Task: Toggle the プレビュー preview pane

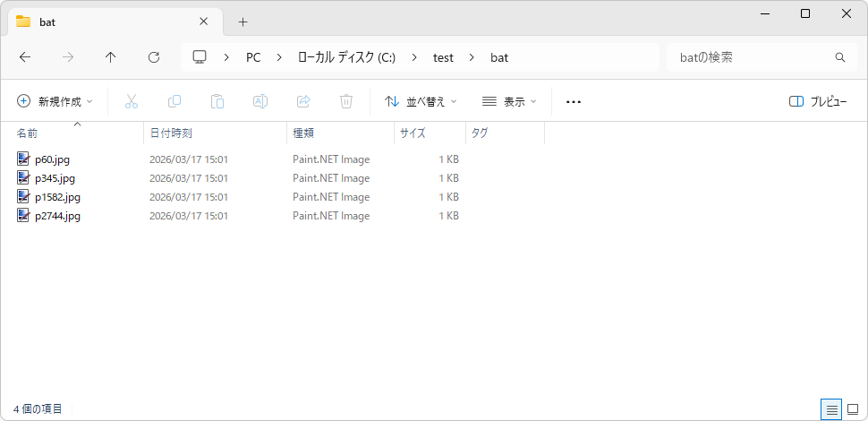Action: [818, 102]
